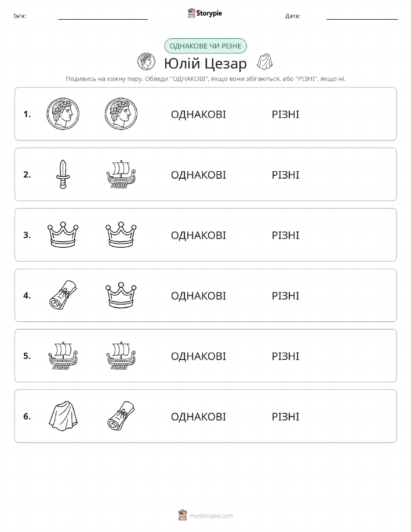Viewport: 411px width, 532px height.
Task: Select РІЗНІ in row 4
Action: [286, 295]
